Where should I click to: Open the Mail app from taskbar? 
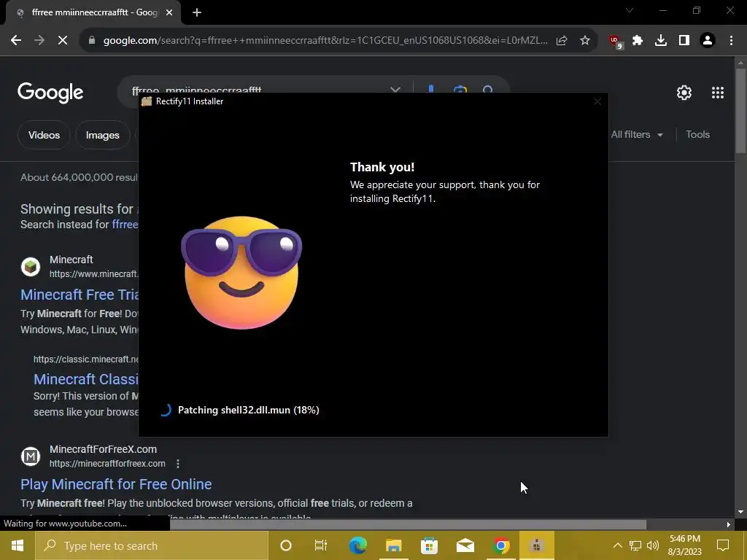click(x=465, y=545)
